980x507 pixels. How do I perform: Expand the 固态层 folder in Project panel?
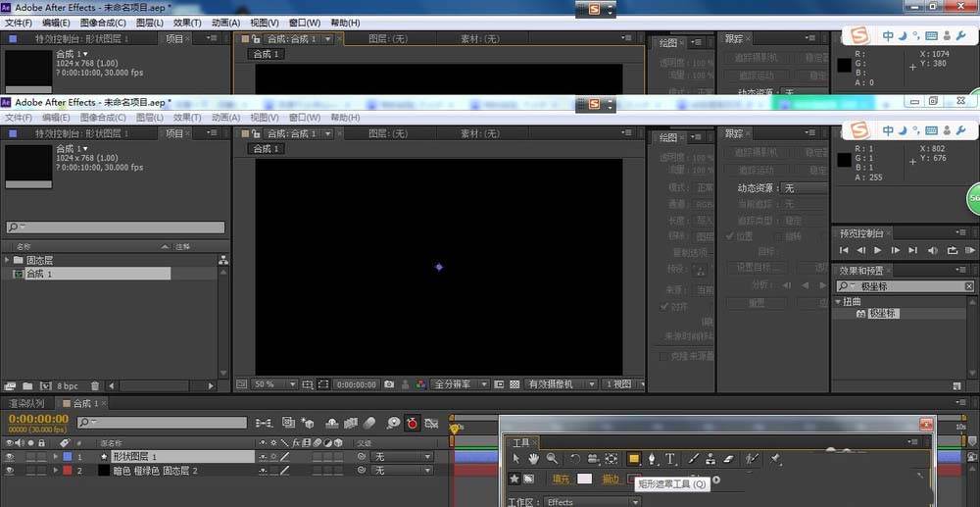(x=8, y=260)
